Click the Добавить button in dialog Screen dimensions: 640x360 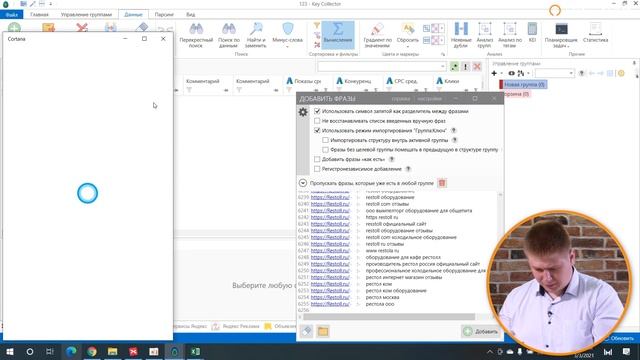481,331
